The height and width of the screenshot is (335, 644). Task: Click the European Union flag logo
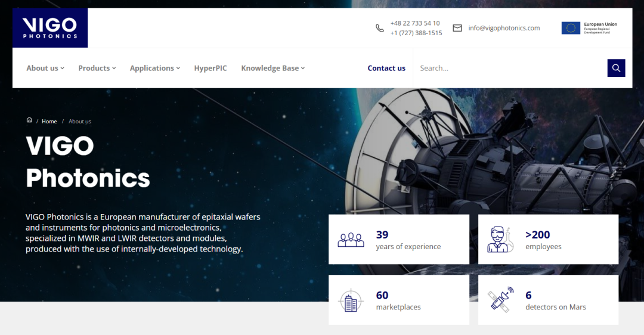[x=571, y=28]
